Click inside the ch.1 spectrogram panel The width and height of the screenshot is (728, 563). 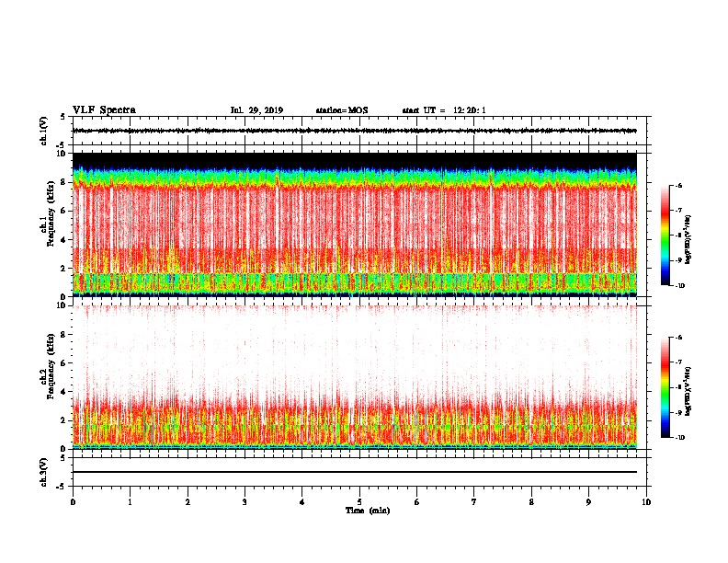(x=355, y=224)
